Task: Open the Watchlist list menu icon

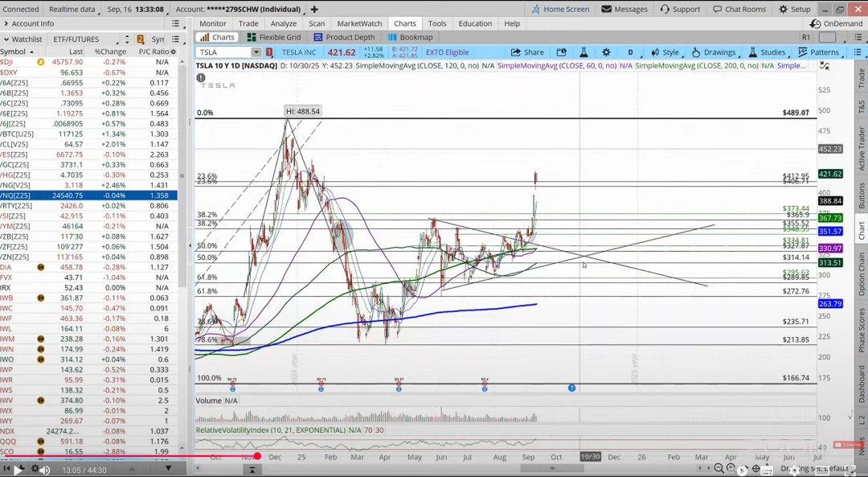Action: pos(175,39)
